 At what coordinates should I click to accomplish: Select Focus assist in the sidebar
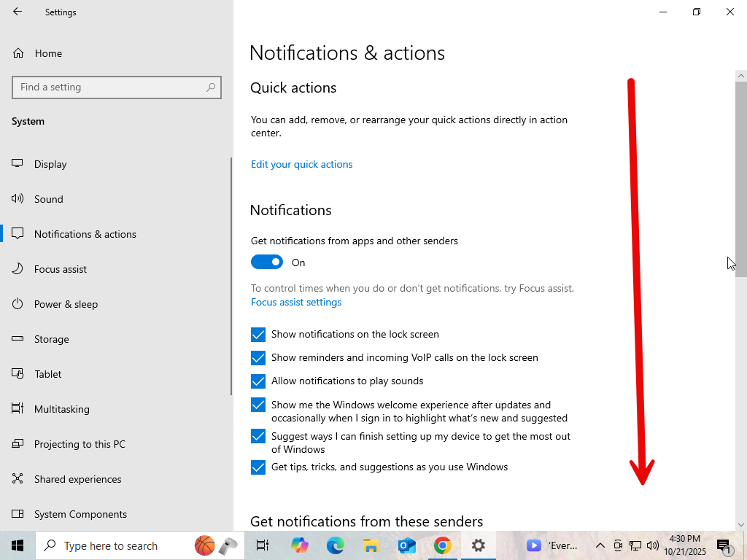tap(61, 269)
